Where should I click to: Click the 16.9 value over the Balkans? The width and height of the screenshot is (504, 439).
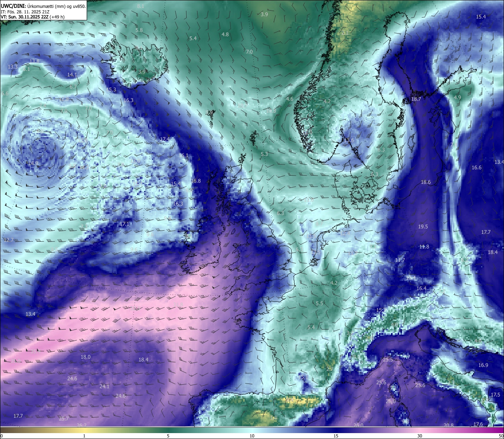point(483,365)
